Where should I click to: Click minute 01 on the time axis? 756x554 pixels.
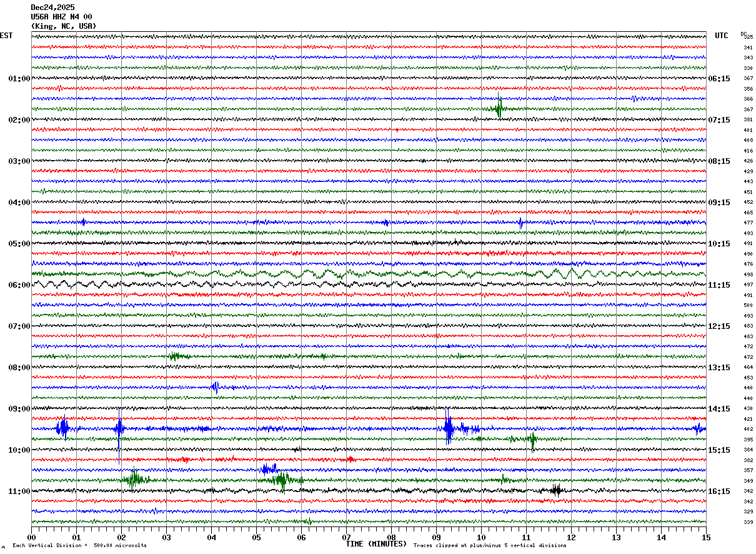click(76, 537)
